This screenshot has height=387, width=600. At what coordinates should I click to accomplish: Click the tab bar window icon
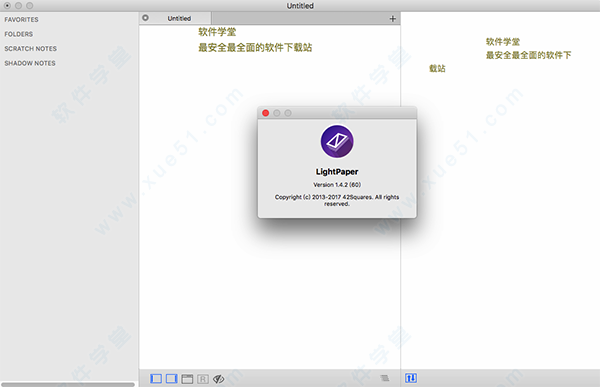click(187, 379)
